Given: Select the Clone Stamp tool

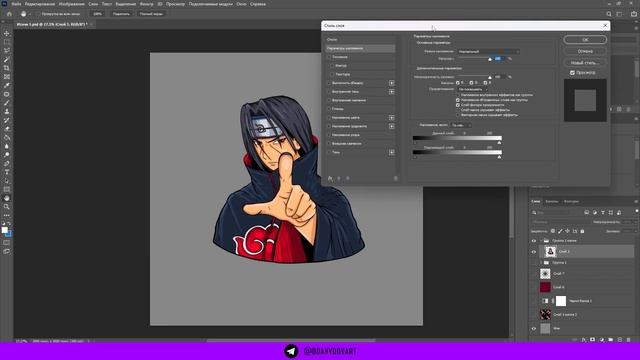Looking at the screenshot, I should [x=7, y=111].
